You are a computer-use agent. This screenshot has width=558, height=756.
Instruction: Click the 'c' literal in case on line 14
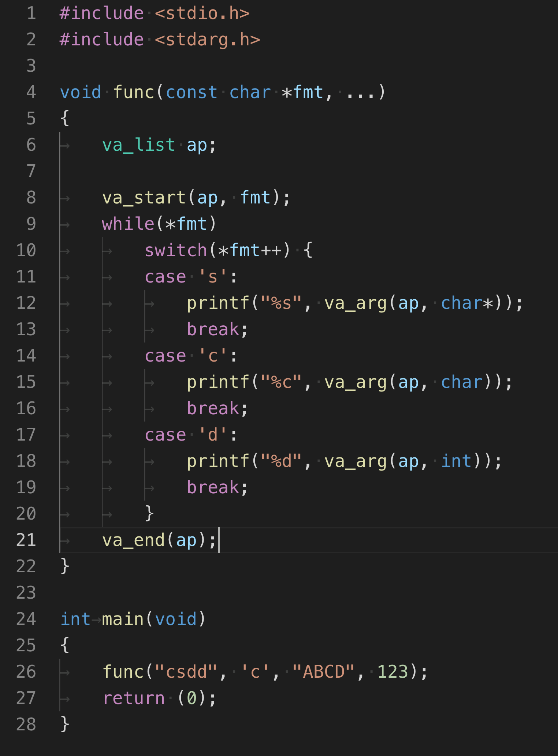tap(213, 356)
